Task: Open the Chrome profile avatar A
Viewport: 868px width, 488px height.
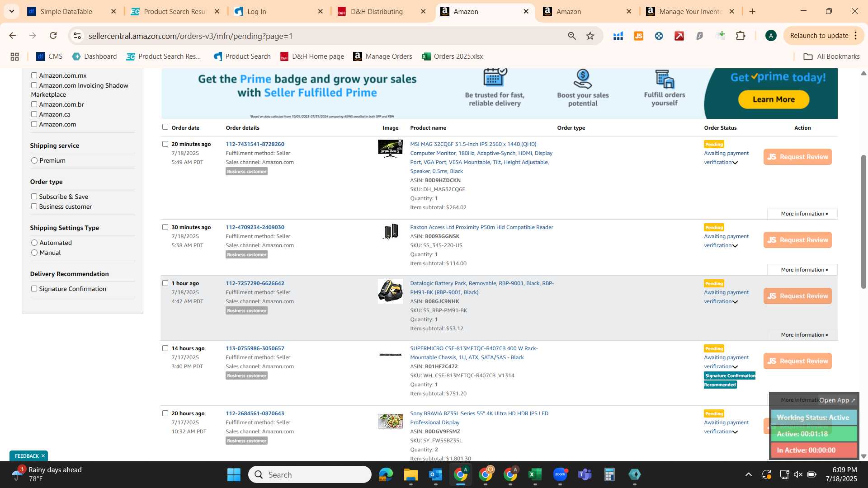Action: pos(771,36)
